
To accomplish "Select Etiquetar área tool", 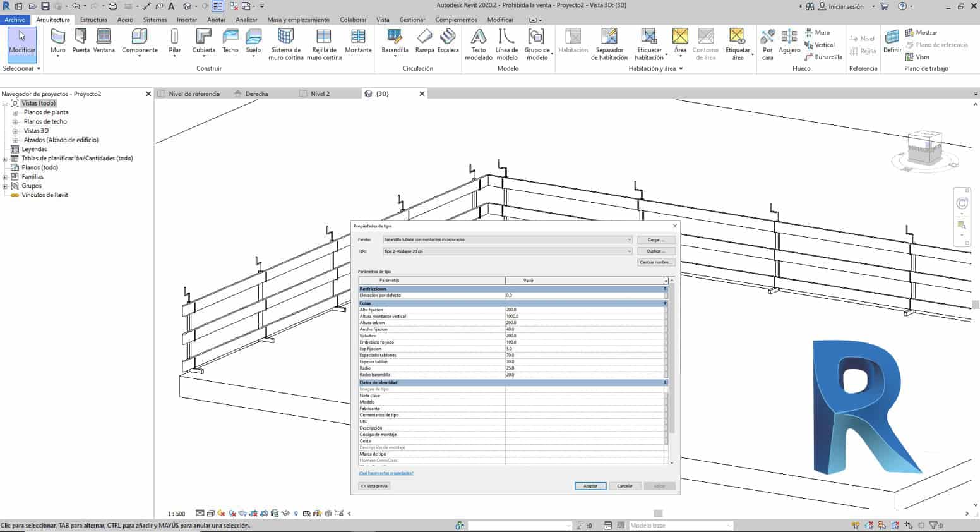I will pos(738,44).
